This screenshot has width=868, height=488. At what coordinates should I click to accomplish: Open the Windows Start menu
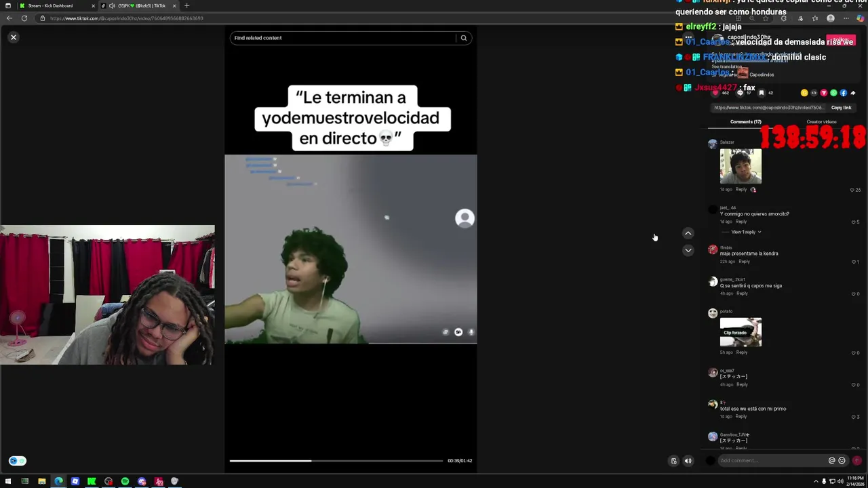8,481
